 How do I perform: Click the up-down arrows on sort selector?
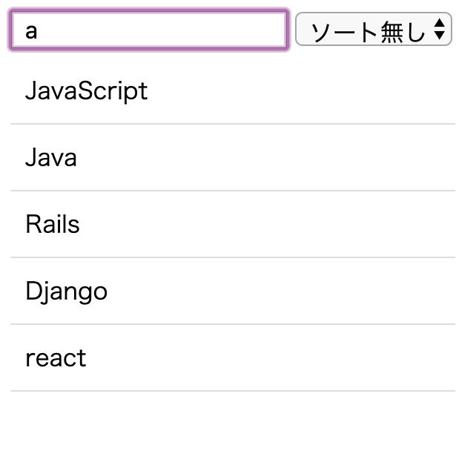point(440,30)
